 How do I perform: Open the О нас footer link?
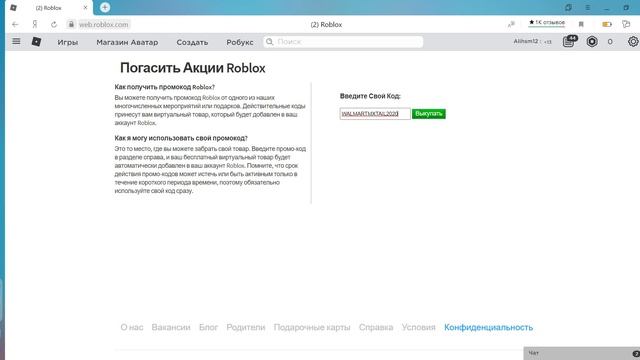coord(132,327)
